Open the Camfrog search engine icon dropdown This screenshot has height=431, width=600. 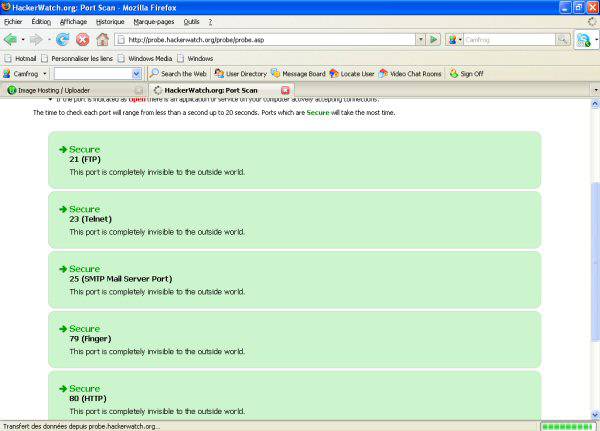(455, 39)
